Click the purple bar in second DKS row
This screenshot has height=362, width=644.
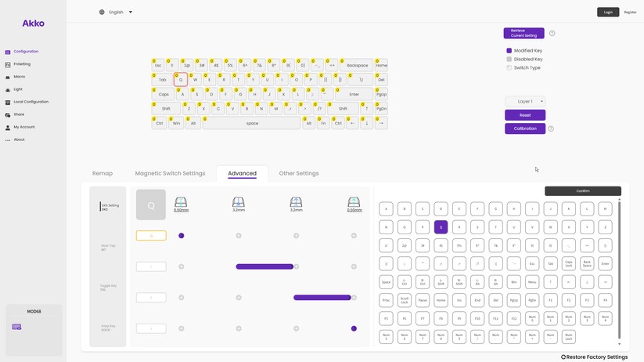(264, 266)
